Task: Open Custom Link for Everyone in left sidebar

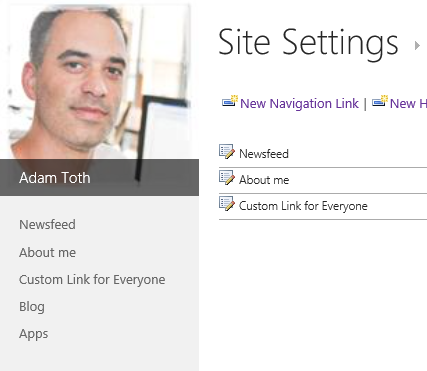Action: click(x=92, y=280)
